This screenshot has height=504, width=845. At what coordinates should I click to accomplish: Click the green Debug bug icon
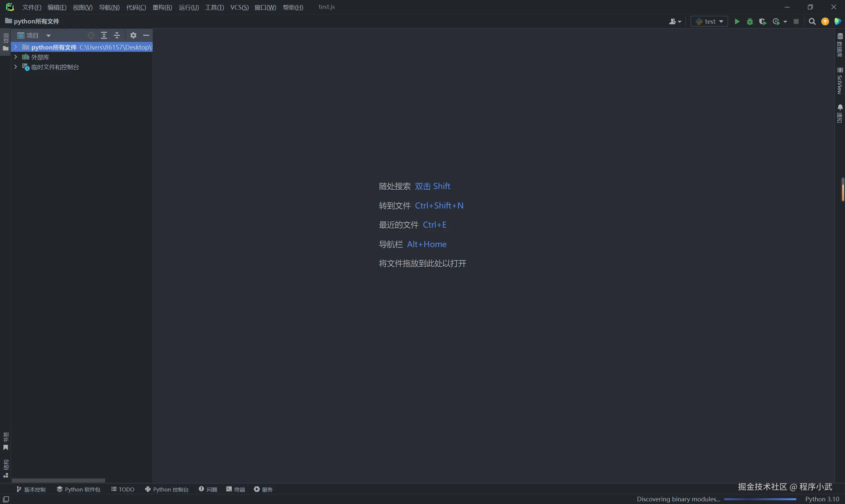pos(750,21)
